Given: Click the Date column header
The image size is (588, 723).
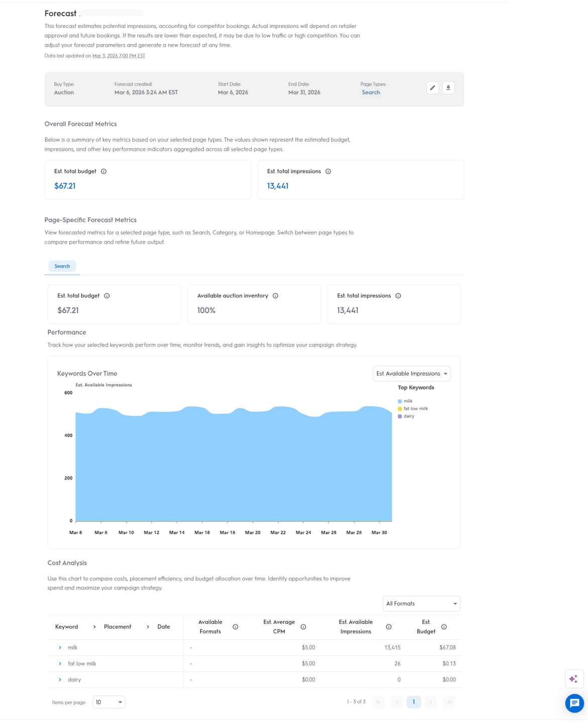Looking at the screenshot, I should click(164, 627).
